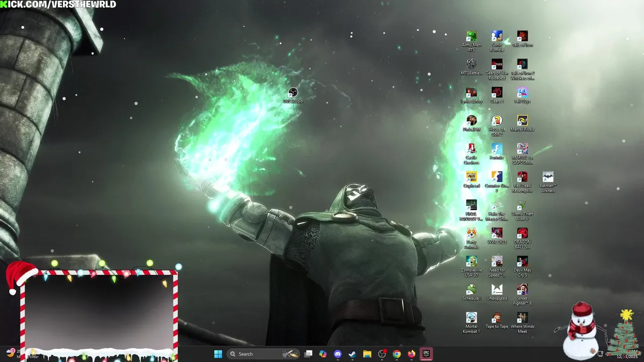Open Task View from the taskbar

click(x=308, y=354)
